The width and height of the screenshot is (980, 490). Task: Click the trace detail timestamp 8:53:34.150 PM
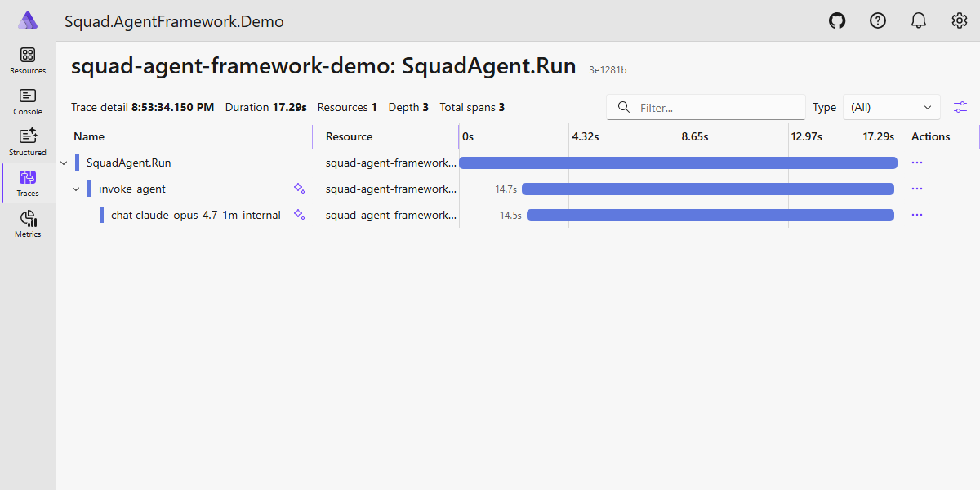point(173,107)
